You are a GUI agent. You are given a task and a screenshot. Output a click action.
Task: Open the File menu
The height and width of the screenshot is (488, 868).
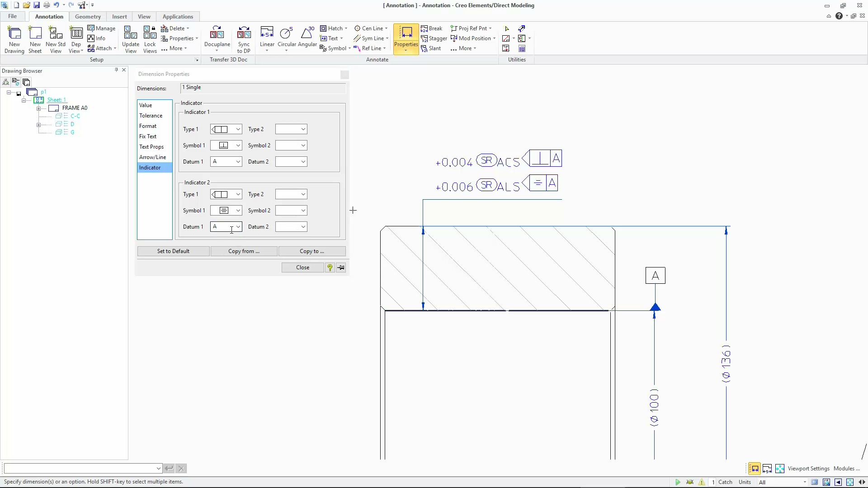(12, 16)
